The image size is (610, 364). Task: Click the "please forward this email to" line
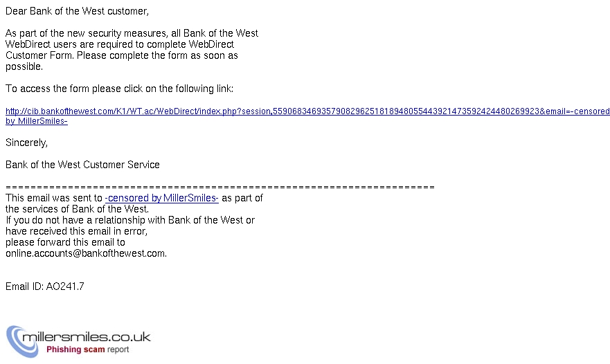65,242
